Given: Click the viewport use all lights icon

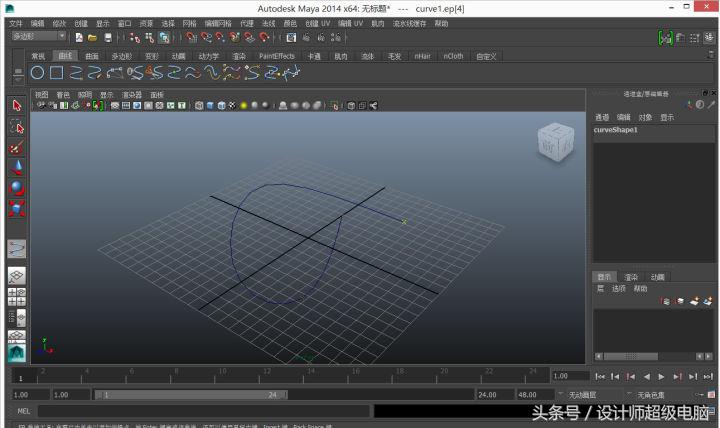Looking at the screenshot, I should 243,106.
